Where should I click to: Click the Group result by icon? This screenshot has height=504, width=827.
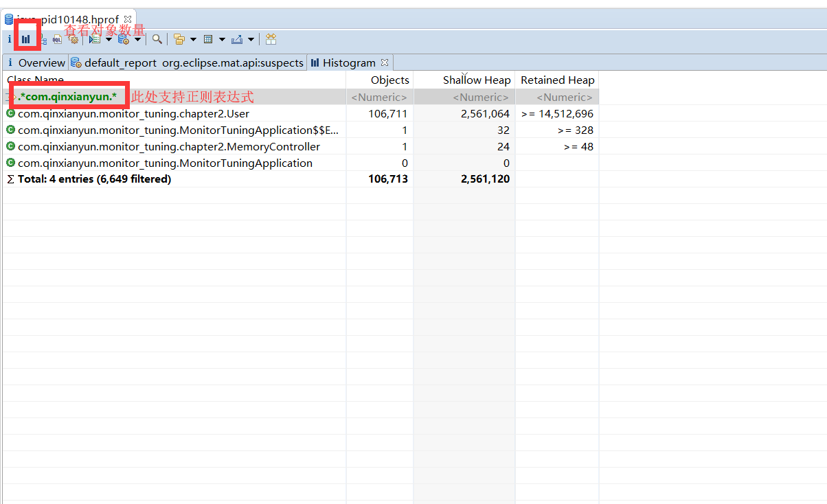(x=179, y=39)
